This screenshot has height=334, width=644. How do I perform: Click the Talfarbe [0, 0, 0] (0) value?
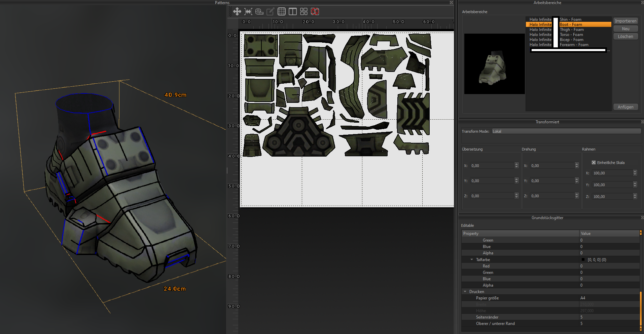[x=597, y=260]
